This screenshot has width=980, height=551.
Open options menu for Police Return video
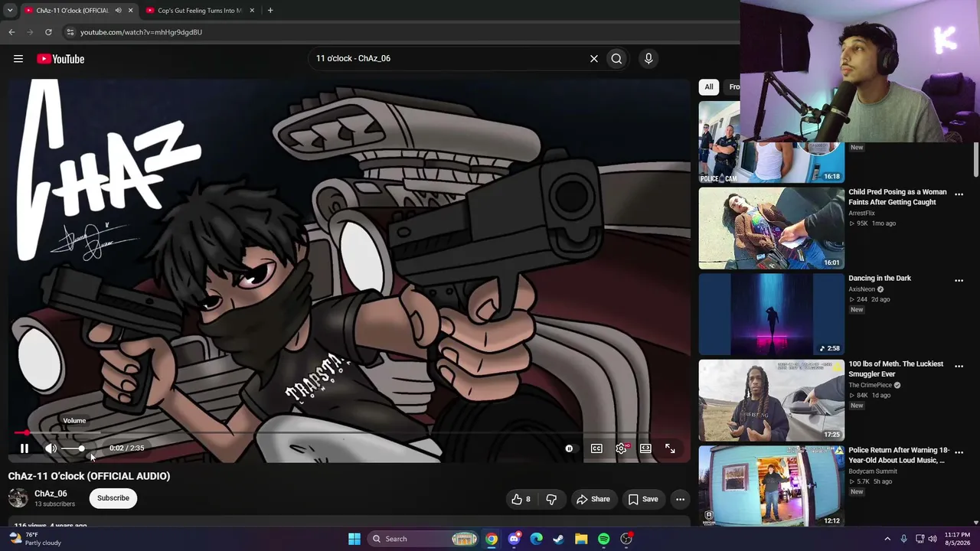(959, 453)
